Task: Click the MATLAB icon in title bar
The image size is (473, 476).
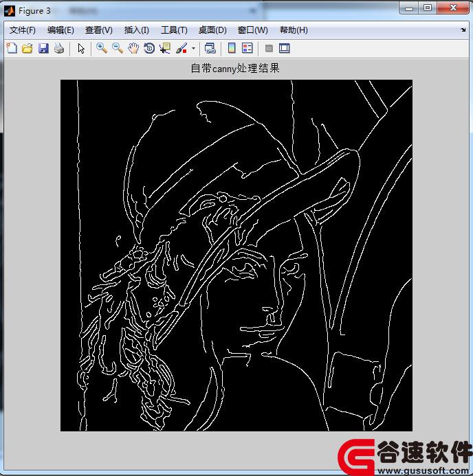Action: pyautogui.click(x=10, y=11)
